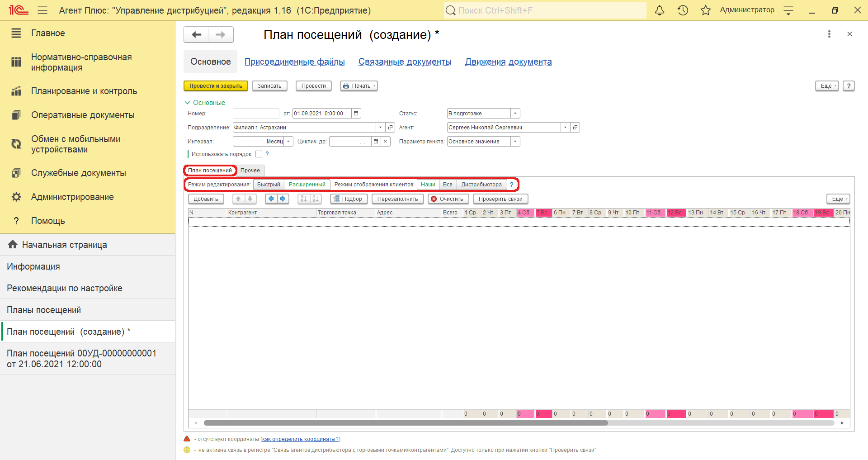Viewport: 868px width, 460px height.
Task: Click Провести и закрыть button
Action: (x=216, y=86)
